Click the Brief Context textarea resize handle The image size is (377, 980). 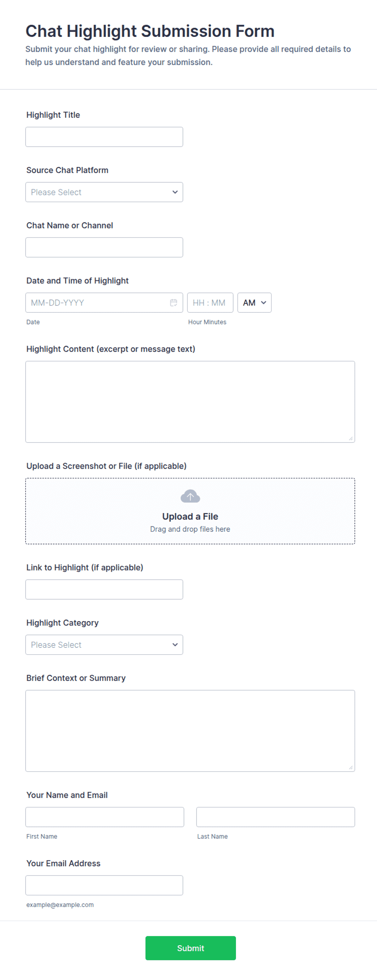click(x=351, y=768)
